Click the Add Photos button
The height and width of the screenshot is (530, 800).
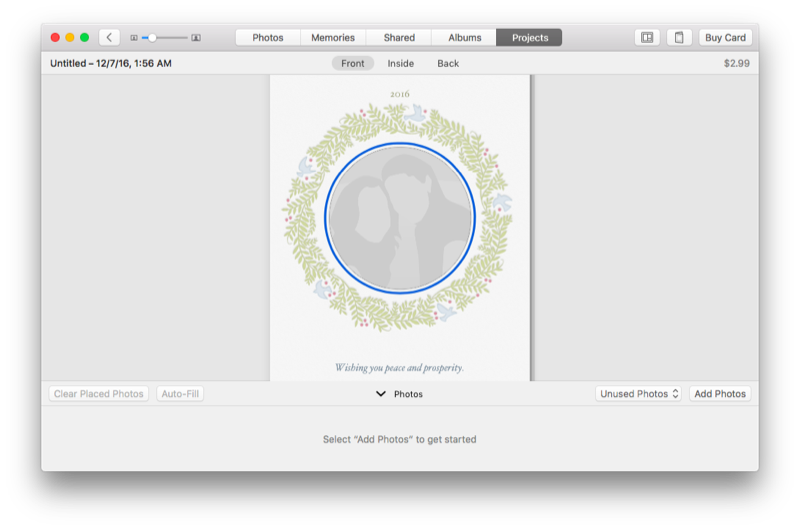point(720,394)
